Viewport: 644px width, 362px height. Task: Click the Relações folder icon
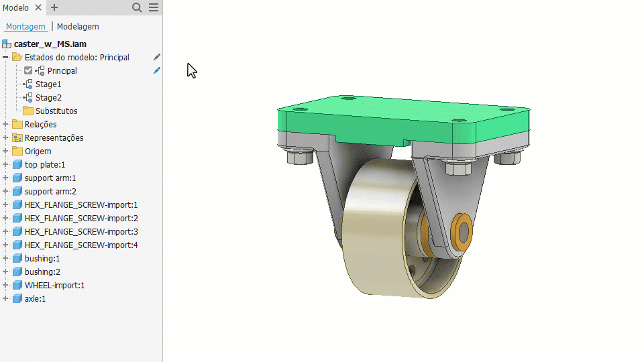(x=17, y=124)
